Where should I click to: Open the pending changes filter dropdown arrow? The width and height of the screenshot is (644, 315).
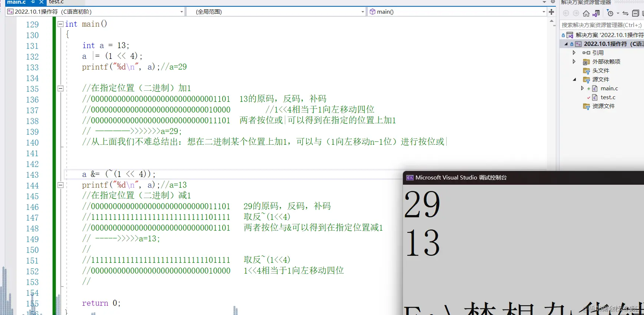pos(618,14)
